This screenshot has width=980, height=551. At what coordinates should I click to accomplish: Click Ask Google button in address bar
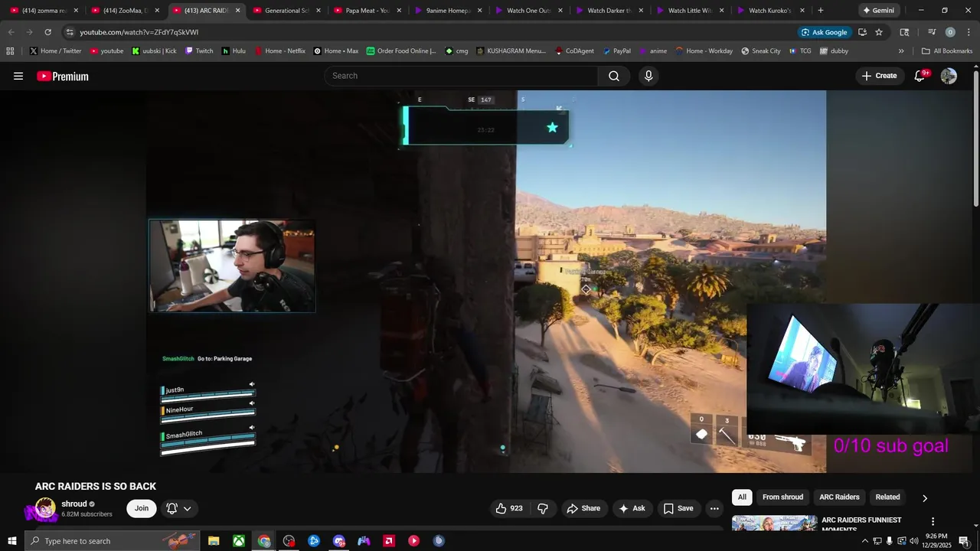(824, 32)
